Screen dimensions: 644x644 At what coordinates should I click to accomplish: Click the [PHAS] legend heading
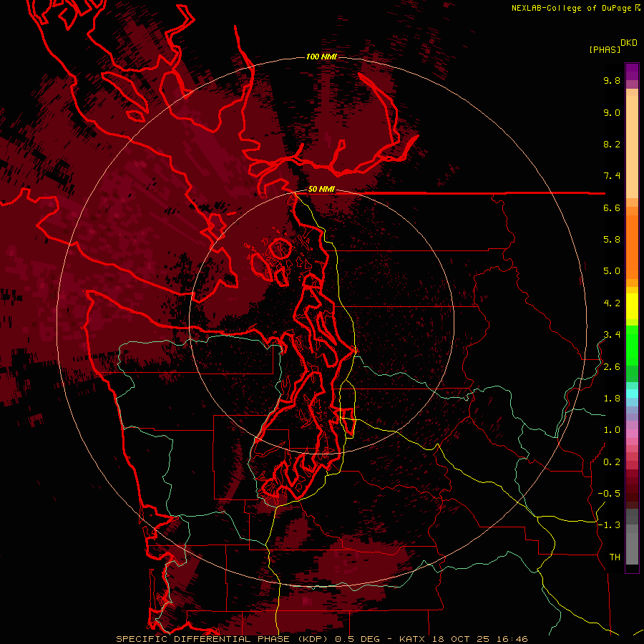605,49
